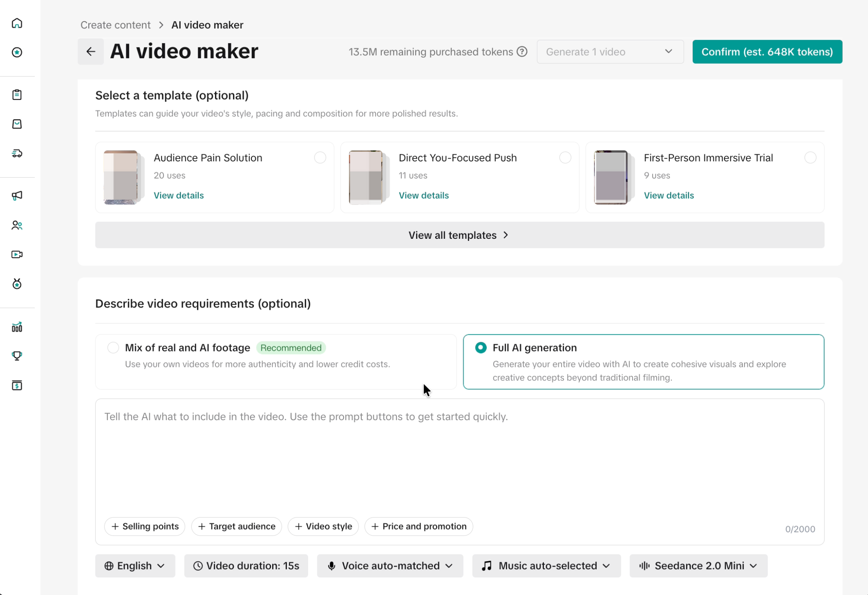Open the clipboard orders sidebar icon

[x=17, y=95]
